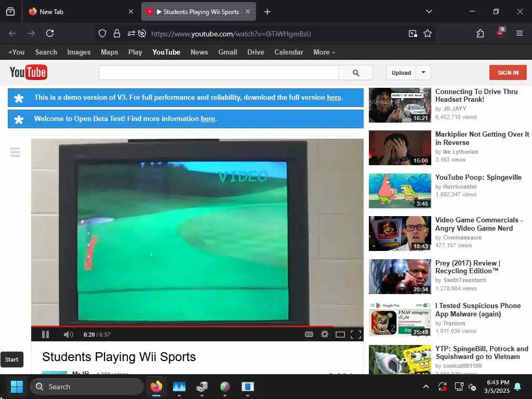Image resolution: width=532 pixels, height=399 pixels.
Task: Open the site permissions icon in the address bar
Action: [x=131, y=33]
